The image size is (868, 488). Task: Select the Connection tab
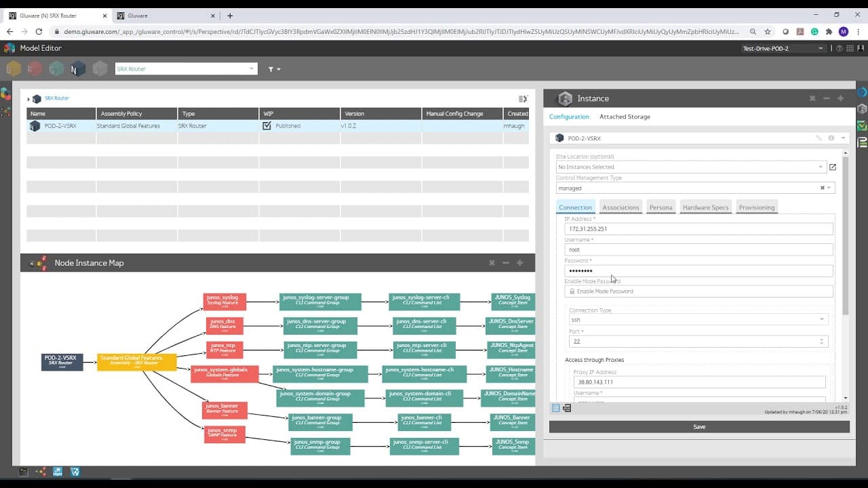click(576, 207)
